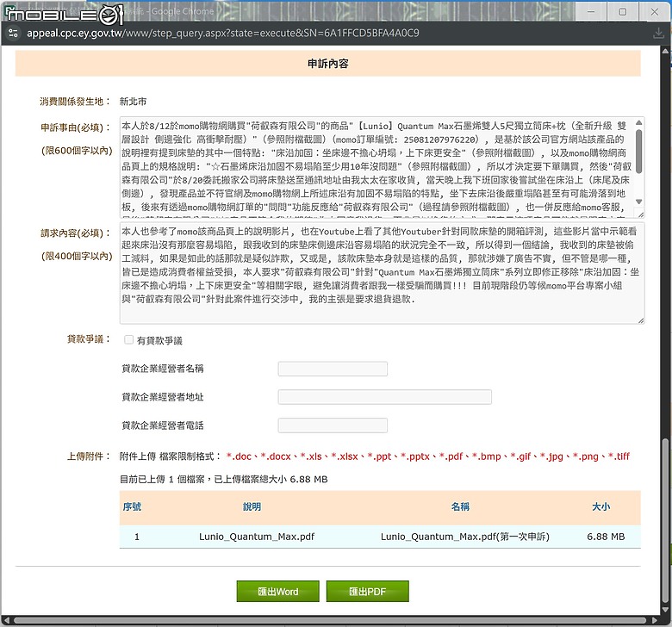Click horizontal scrollbar right arrow
Screen dimensions: 672x627
point(654,620)
